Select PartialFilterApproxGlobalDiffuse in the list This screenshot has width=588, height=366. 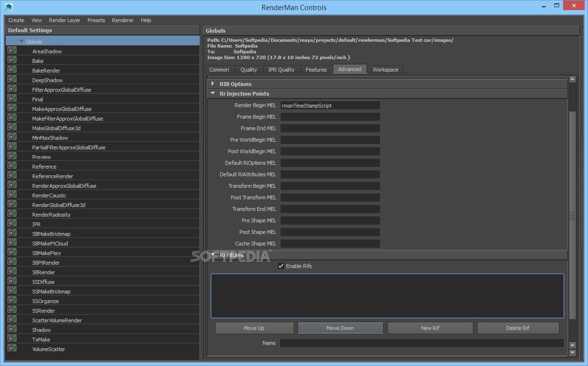(x=102, y=147)
